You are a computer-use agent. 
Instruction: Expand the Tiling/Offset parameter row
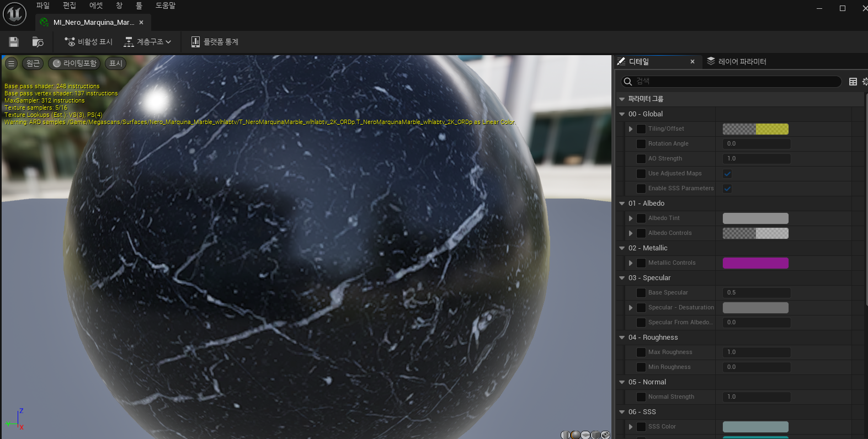pos(631,129)
